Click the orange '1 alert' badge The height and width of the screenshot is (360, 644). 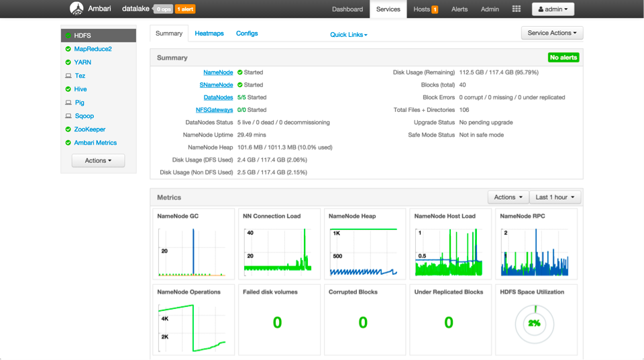click(x=185, y=9)
